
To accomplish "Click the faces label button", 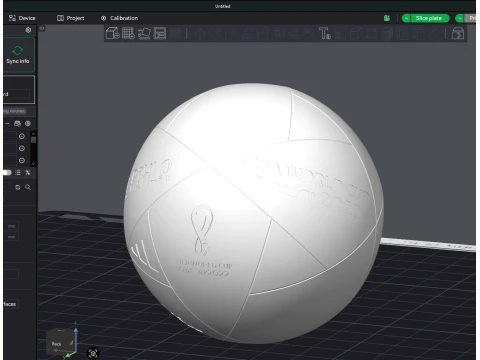I will click(10, 304).
